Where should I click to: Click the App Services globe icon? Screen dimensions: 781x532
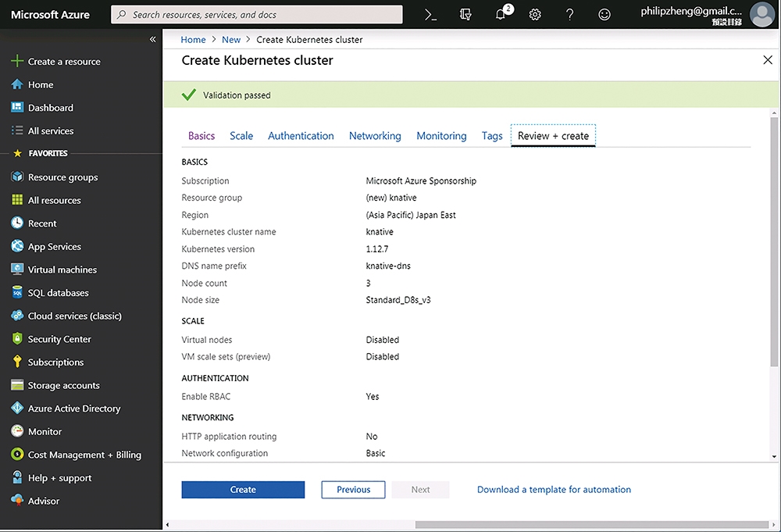[17, 246]
